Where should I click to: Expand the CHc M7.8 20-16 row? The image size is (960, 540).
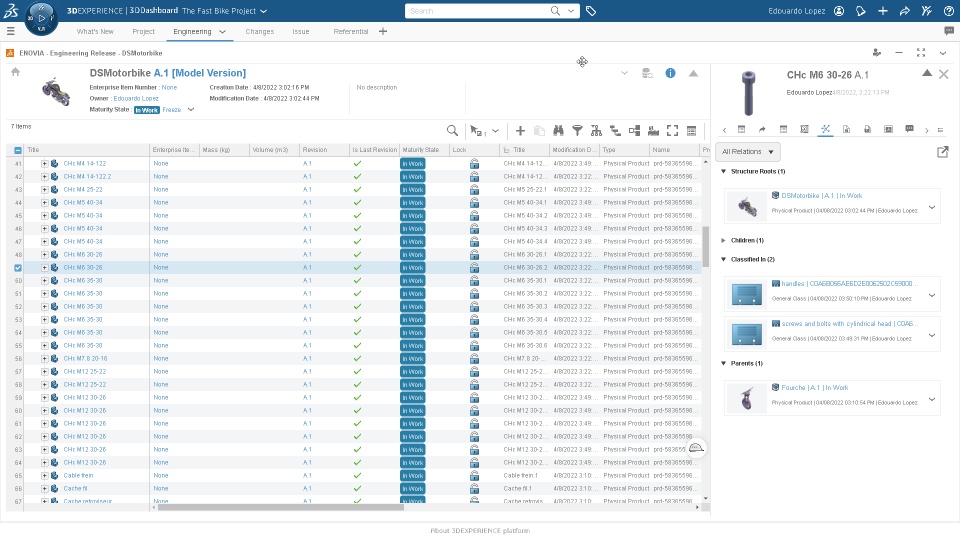point(45,358)
